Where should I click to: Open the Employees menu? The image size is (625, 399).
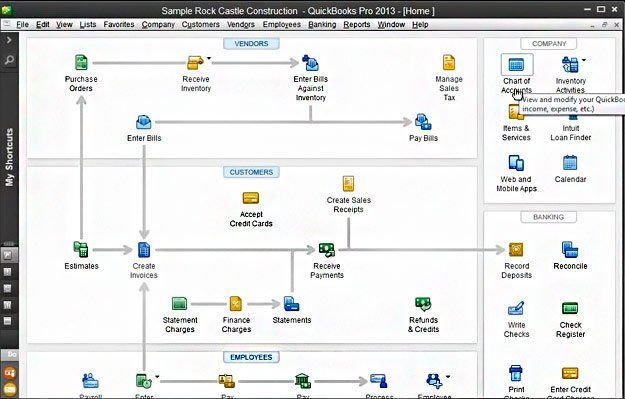point(281,24)
